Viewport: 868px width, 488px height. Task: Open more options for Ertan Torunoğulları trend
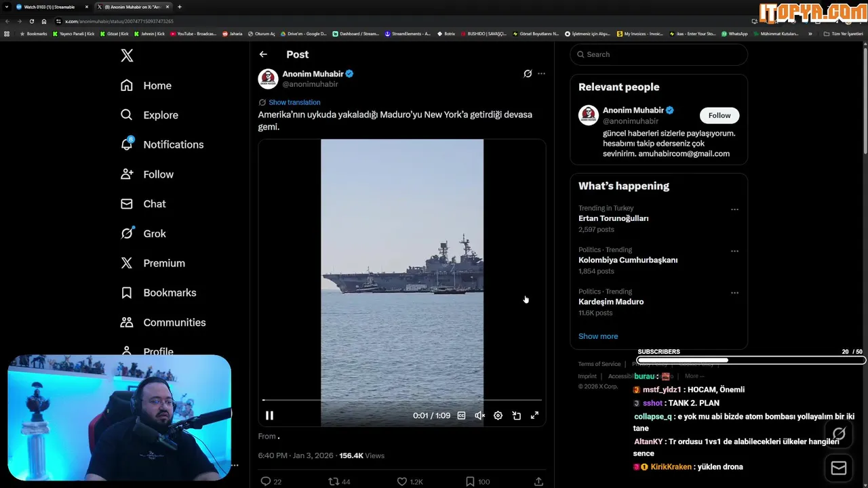coord(734,209)
